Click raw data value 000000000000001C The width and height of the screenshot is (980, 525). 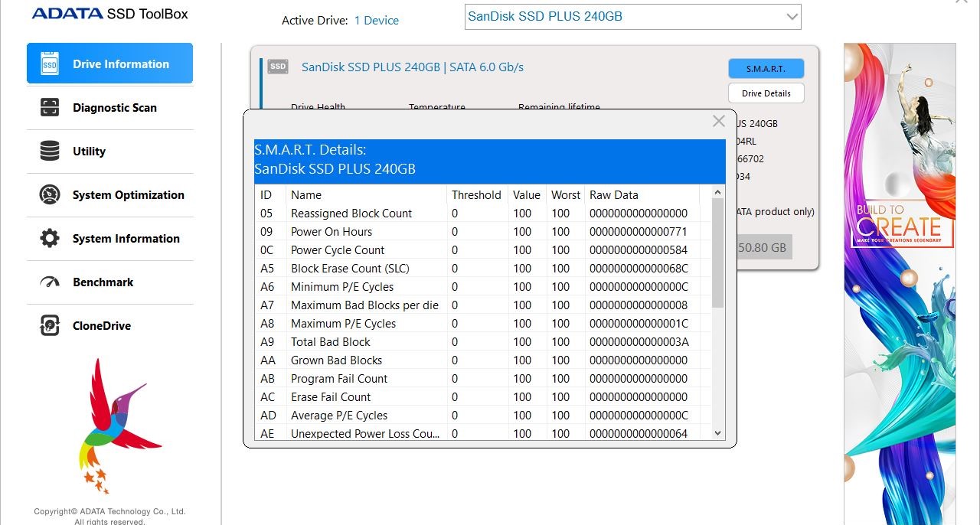[x=639, y=324]
